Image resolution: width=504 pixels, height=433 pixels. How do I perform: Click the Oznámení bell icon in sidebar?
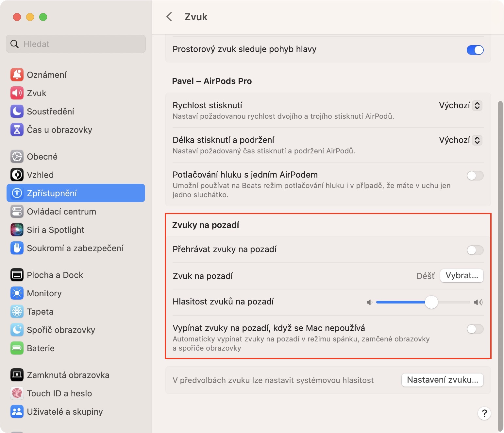17,75
